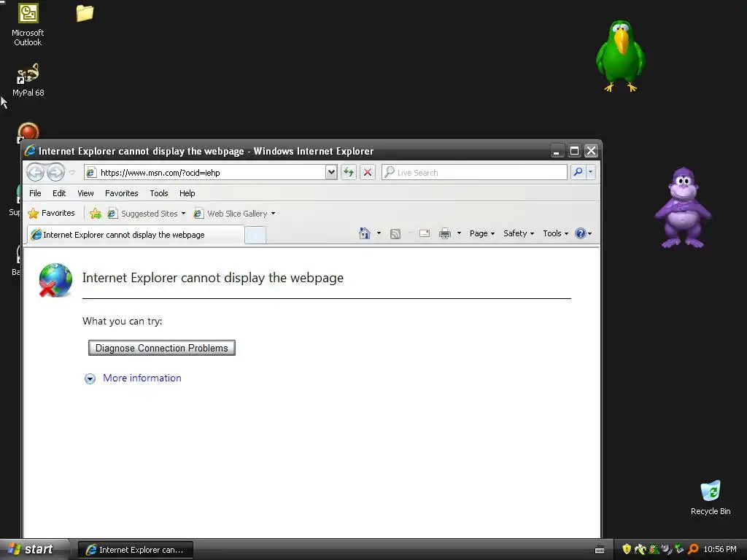Go forward with the Forward arrow button

click(x=55, y=172)
